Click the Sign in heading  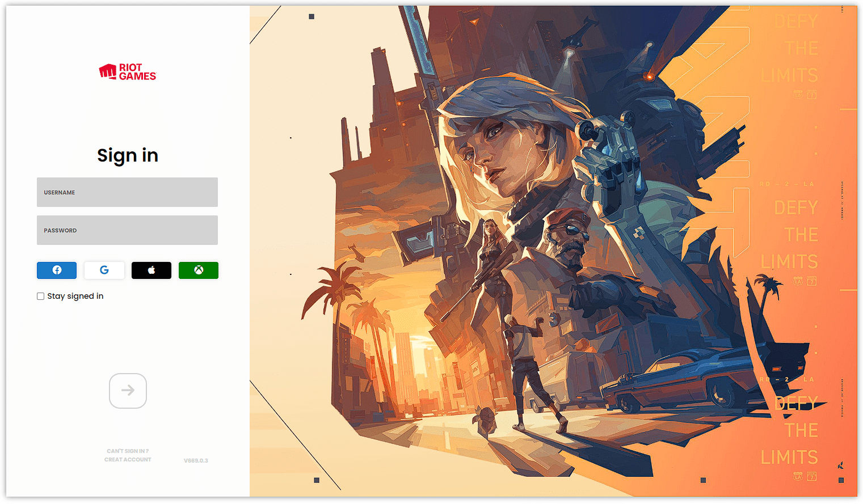128,155
